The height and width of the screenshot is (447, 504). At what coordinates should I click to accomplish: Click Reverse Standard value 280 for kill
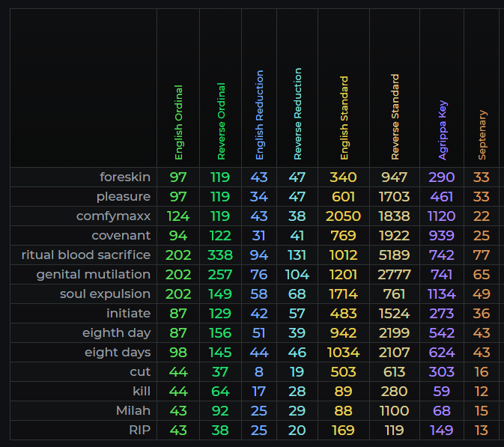[395, 392]
